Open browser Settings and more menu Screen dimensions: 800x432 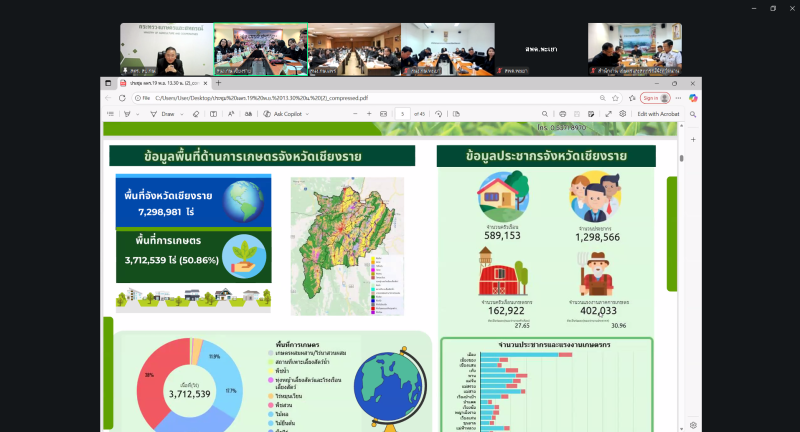[679, 98]
